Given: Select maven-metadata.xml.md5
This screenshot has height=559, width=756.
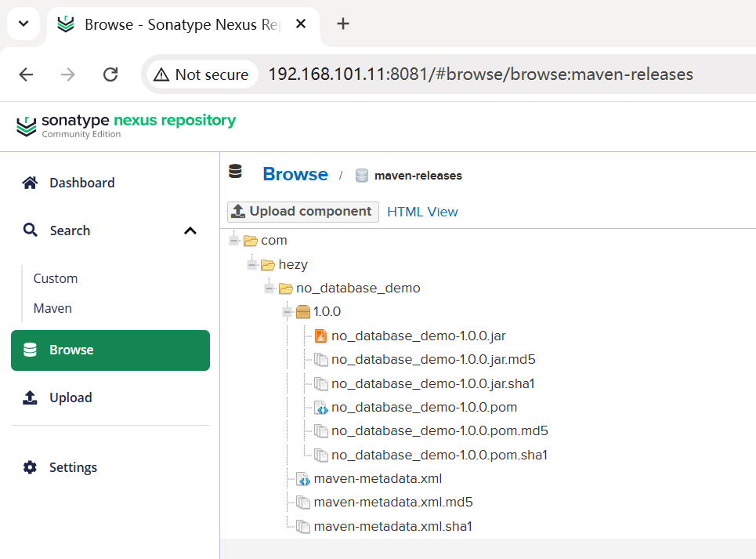Looking at the screenshot, I should click(x=393, y=502).
